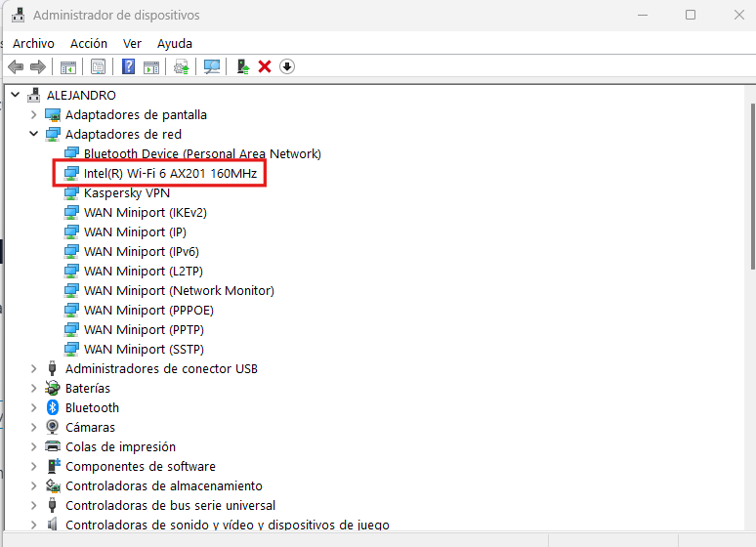The image size is (756, 547).
Task: Expand Controladoras de almacenamiento
Action: pyautogui.click(x=34, y=485)
